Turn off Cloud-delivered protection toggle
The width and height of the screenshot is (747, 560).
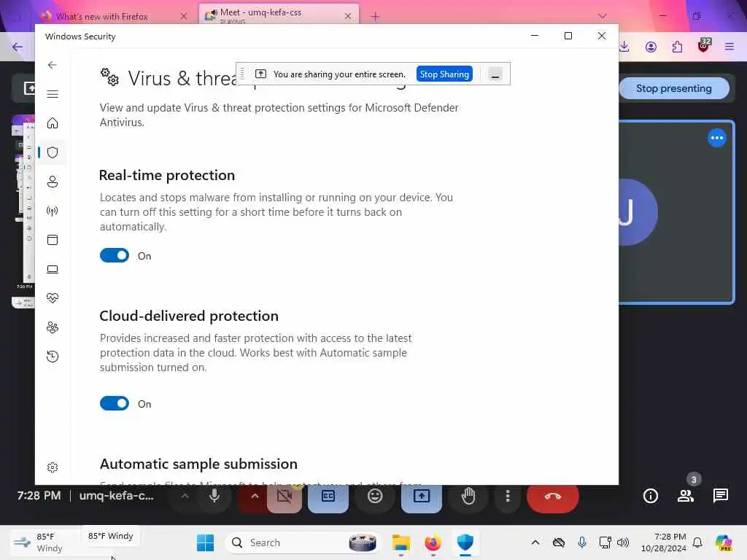click(x=115, y=403)
